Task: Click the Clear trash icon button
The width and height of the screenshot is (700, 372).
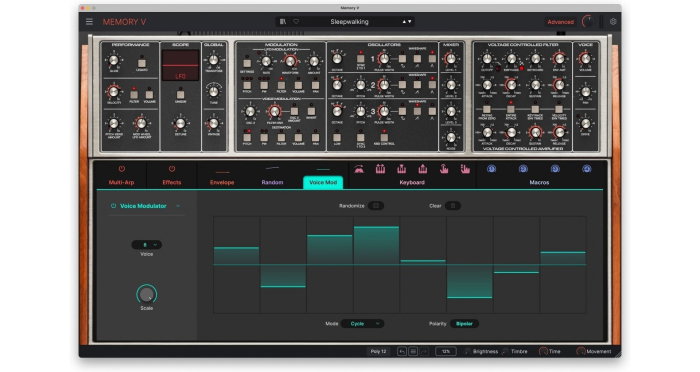Action: (x=453, y=206)
